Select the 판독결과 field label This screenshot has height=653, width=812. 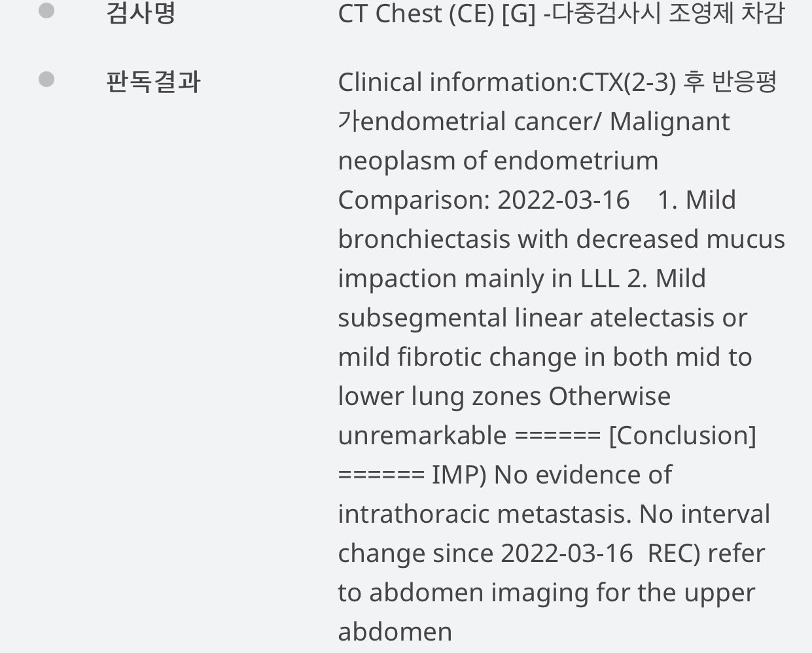click(153, 82)
